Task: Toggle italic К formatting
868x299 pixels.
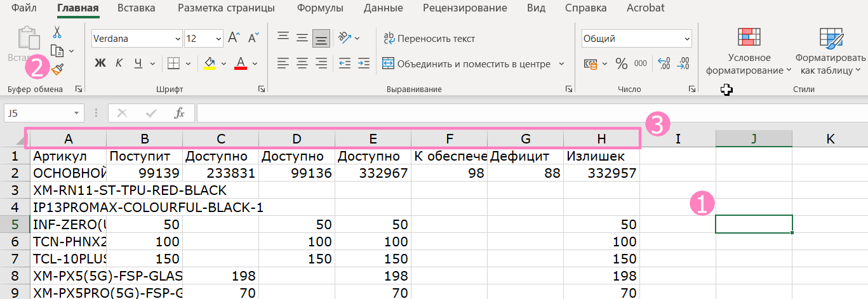Action: coord(119,63)
